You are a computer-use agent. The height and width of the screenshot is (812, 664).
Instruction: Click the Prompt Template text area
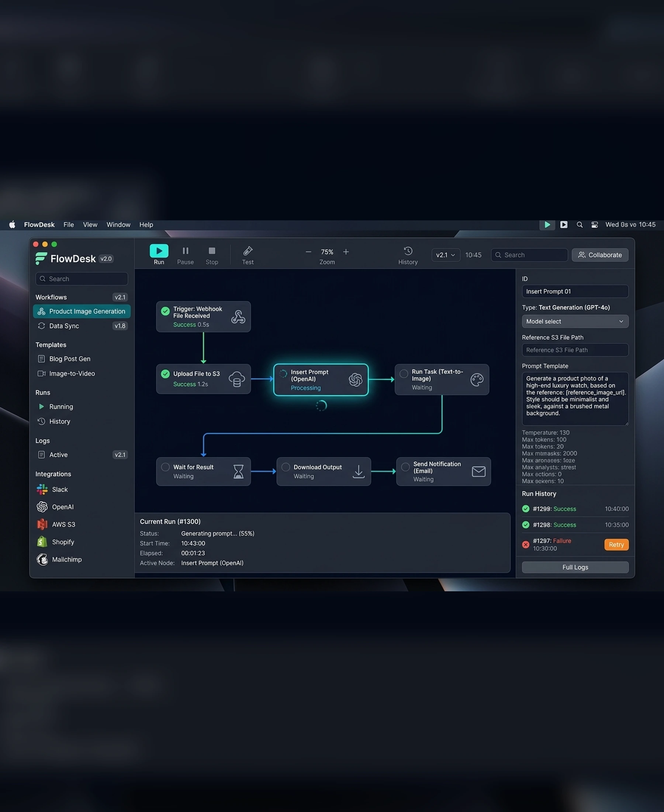(575, 399)
